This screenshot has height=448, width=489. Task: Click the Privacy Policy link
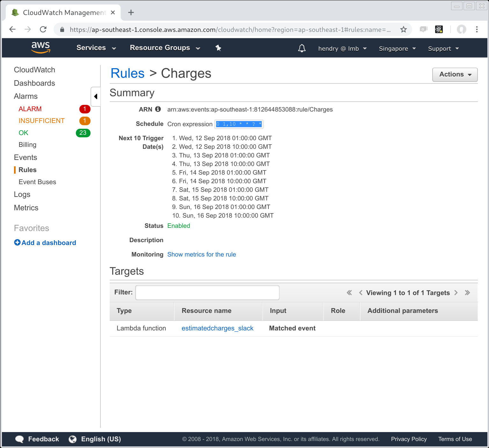pos(409,439)
